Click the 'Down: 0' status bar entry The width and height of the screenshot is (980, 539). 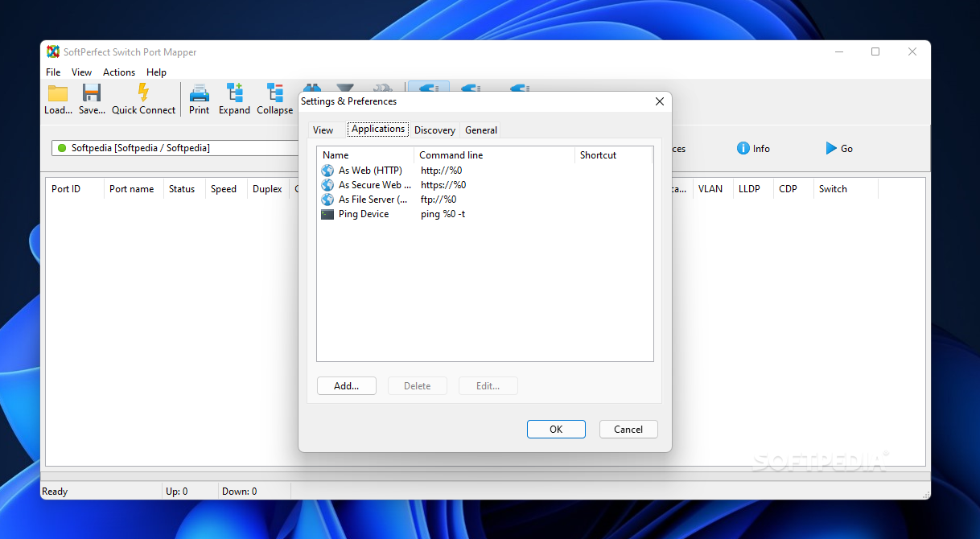[240, 492]
